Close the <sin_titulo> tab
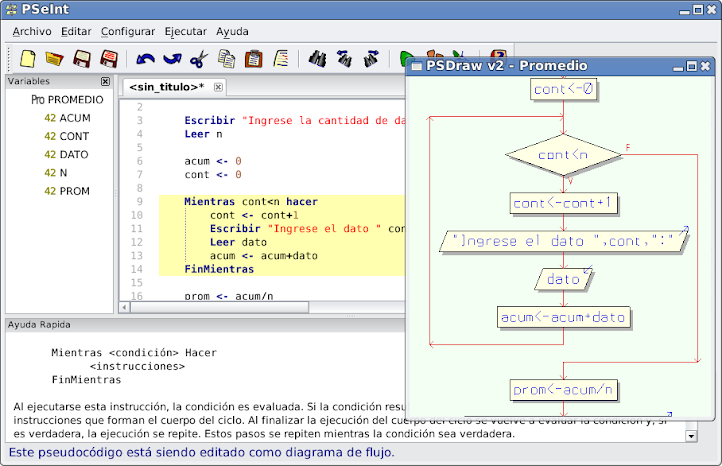Viewport: 722px width, 466px height. [x=218, y=87]
